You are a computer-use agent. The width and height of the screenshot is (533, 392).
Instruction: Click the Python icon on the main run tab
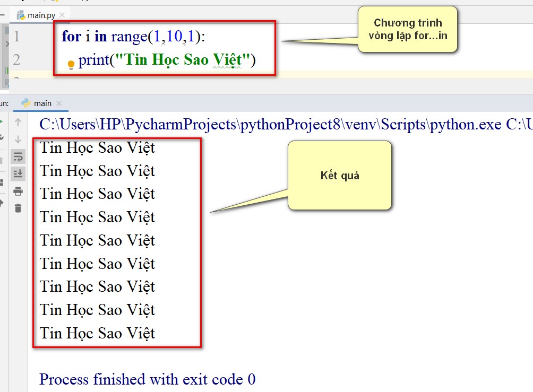[25, 103]
